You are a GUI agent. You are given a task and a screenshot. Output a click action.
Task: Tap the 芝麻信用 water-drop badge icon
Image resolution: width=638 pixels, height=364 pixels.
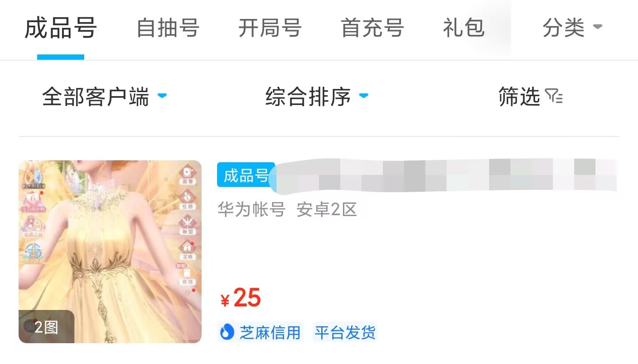227,332
